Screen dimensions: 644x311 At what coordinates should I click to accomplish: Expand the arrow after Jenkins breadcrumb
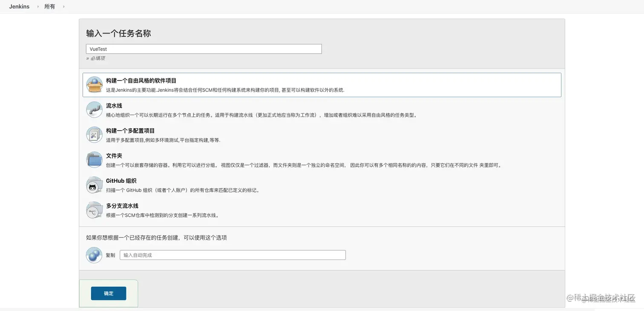[37, 6]
